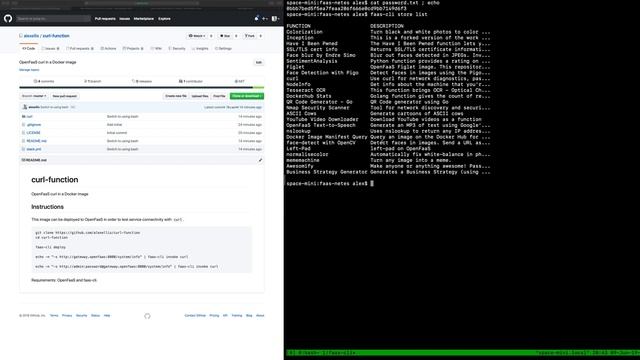
Task: Click the Pricing link in the footer
Action: click(214, 316)
